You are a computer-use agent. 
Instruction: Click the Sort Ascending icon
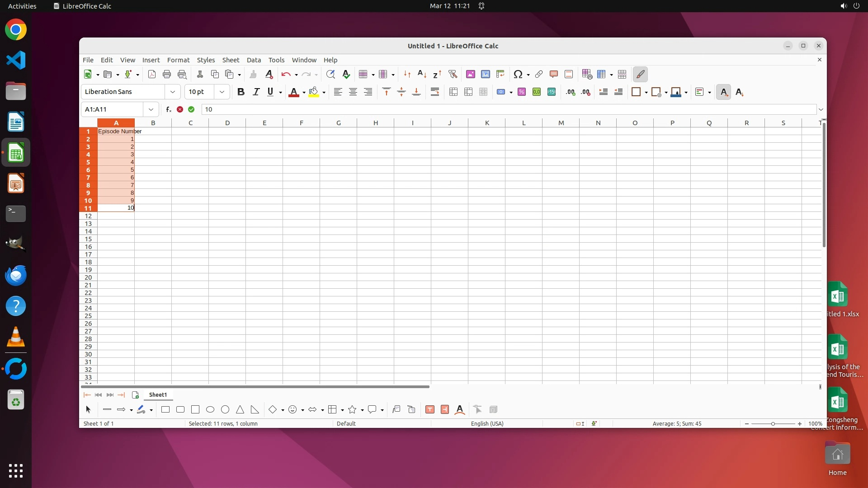[422, 74]
